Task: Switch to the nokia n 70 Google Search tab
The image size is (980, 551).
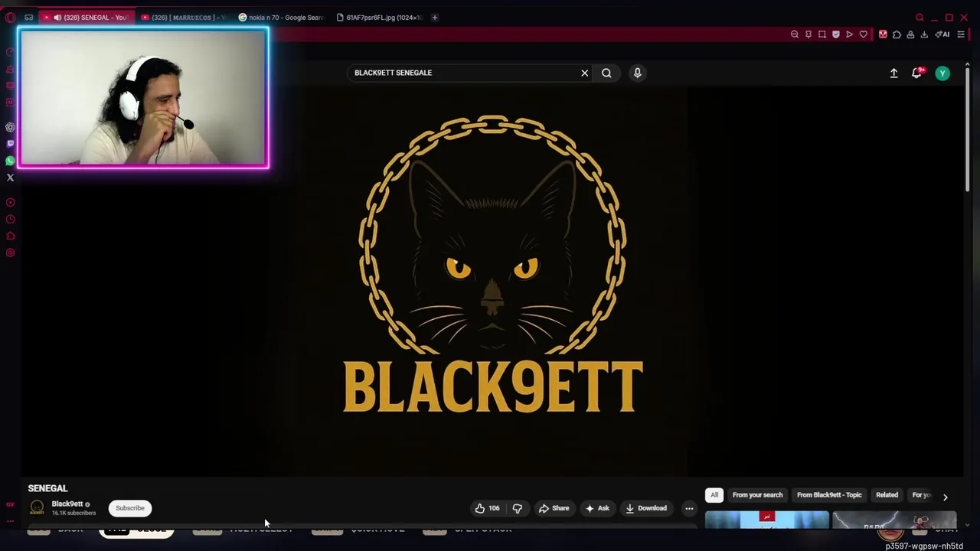Action: 280,18
